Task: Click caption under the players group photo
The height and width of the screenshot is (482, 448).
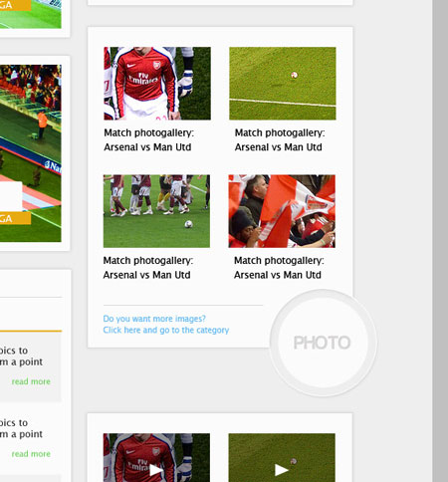Action: tap(148, 268)
